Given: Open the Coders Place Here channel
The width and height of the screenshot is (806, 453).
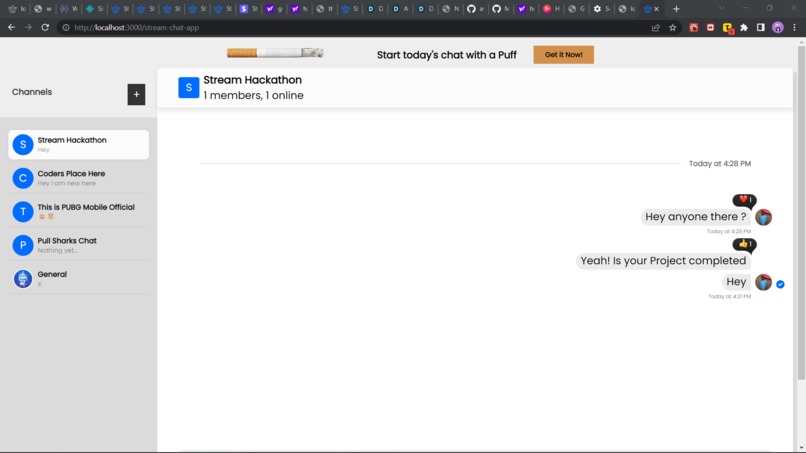Looking at the screenshot, I should [79, 178].
